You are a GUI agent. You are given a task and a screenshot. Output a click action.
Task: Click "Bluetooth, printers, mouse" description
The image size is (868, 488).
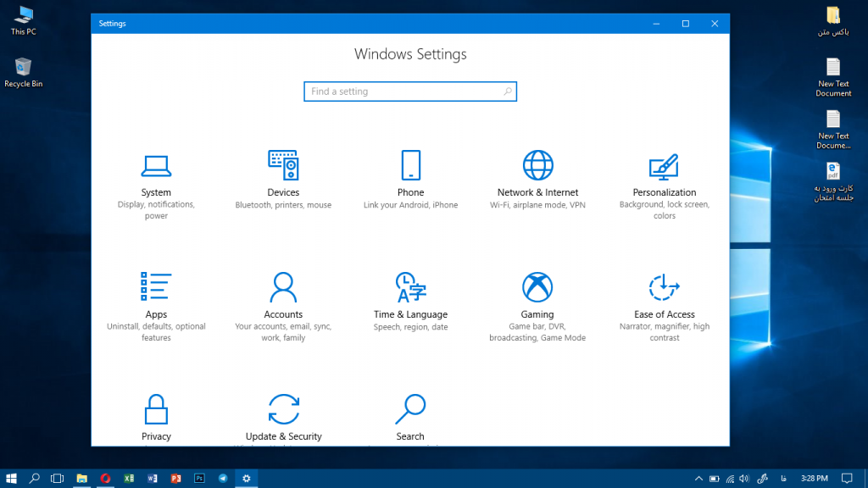click(283, 205)
